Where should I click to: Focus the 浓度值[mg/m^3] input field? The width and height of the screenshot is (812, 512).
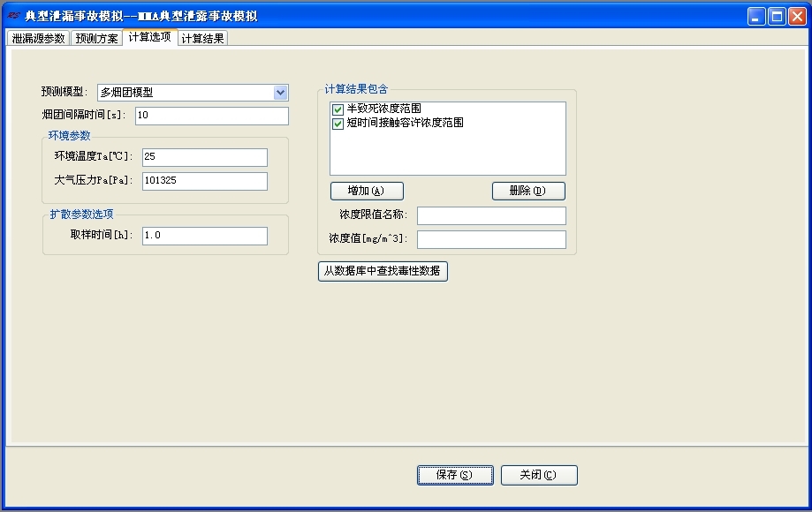pyautogui.click(x=491, y=239)
